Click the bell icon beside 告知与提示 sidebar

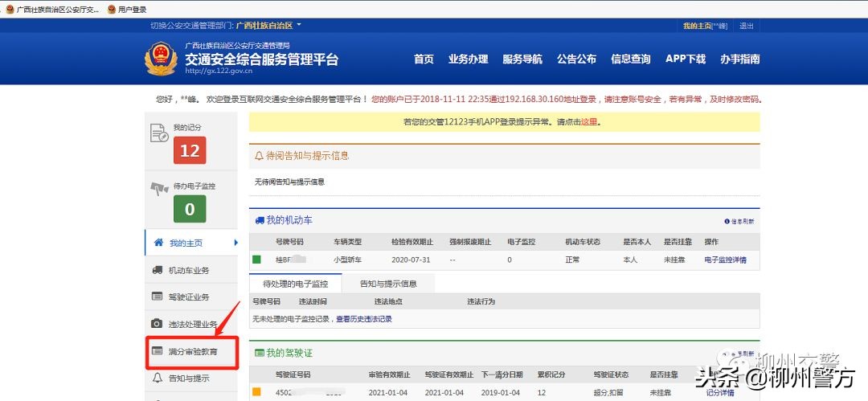pos(158,378)
